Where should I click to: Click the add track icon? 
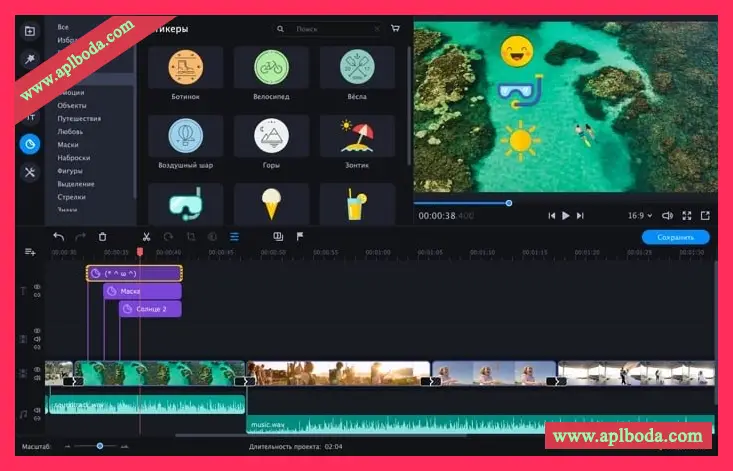point(30,252)
